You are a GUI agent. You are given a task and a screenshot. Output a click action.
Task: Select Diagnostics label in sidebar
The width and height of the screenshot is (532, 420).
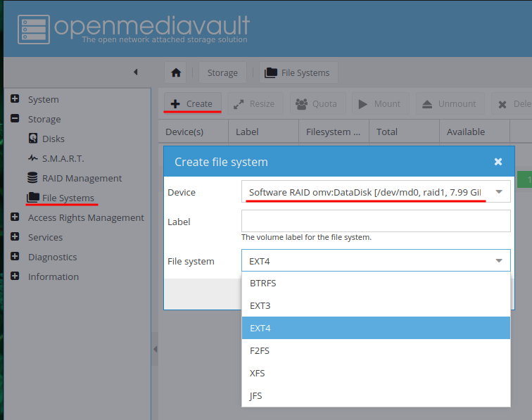pos(53,257)
